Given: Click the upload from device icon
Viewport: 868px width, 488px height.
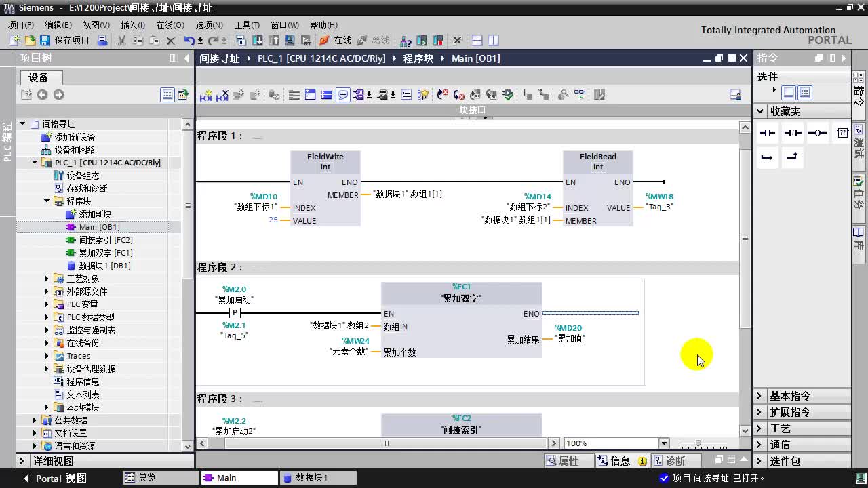Looking at the screenshot, I should 274,41.
